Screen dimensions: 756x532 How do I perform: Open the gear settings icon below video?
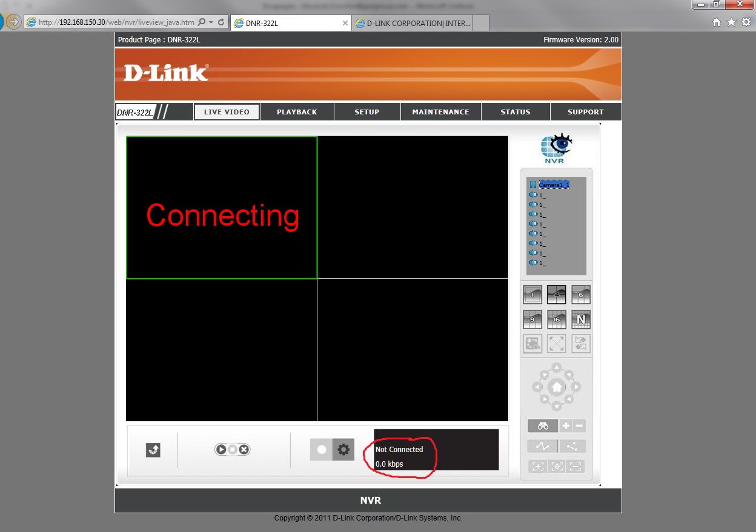pyautogui.click(x=343, y=450)
